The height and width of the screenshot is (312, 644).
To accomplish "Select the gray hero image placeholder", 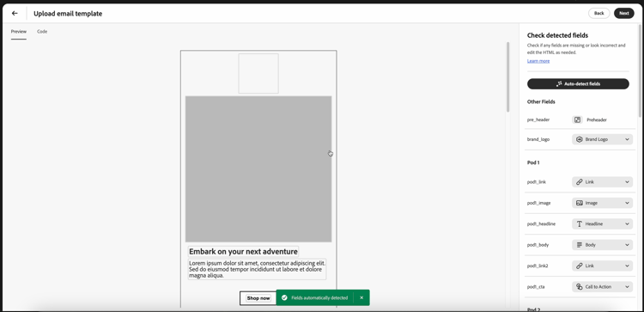I will coord(258,169).
